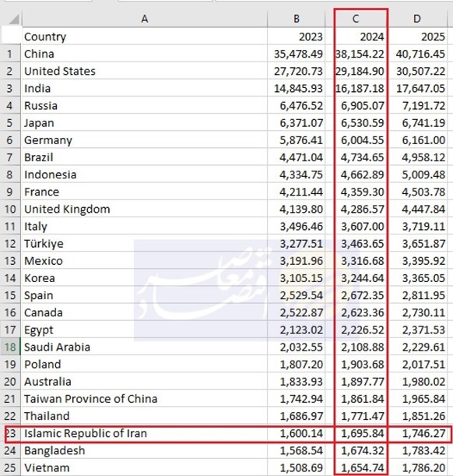Select row header 12 for Türkiye
Image resolution: width=453 pixels, height=476 pixels.
coord(10,244)
